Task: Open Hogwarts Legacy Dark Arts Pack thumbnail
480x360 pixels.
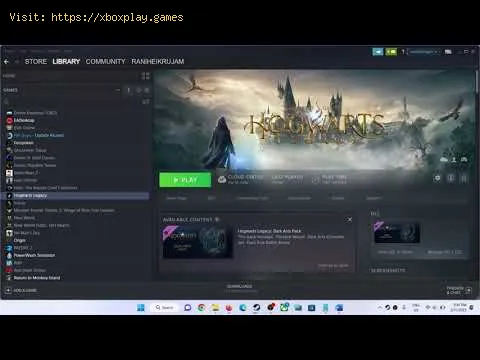Action: click(x=198, y=242)
